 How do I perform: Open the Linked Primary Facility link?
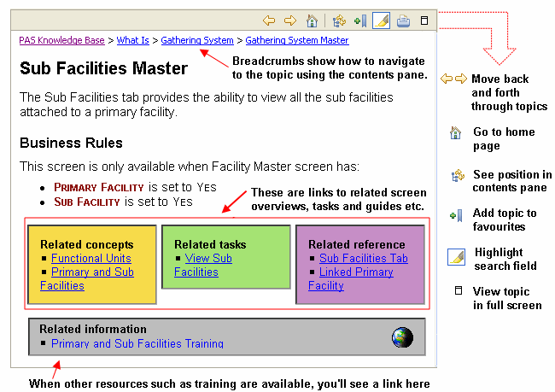pyautogui.click(x=356, y=272)
